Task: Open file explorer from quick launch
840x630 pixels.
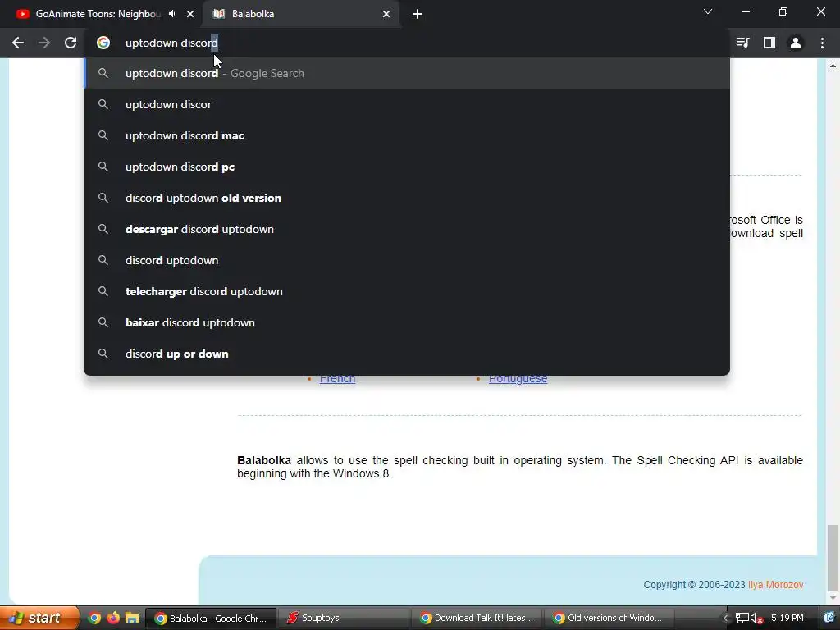Action: [x=132, y=618]
